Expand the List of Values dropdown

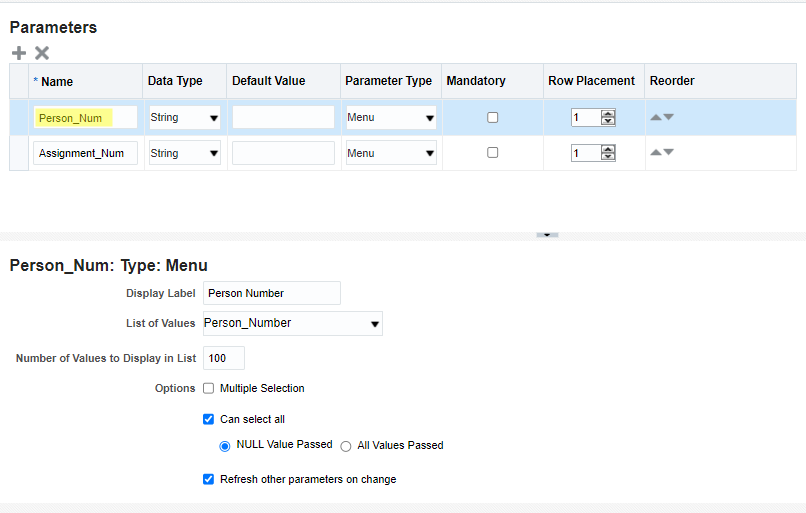point(375,324)
